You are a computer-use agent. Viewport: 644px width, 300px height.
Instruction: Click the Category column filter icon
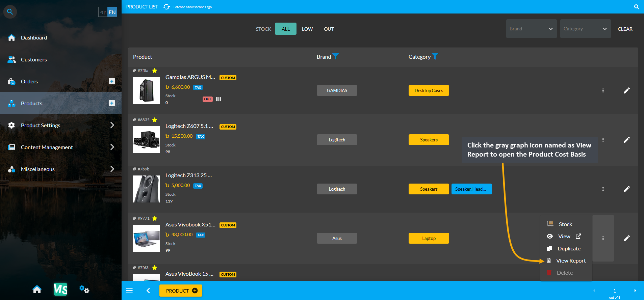[435, 56]
